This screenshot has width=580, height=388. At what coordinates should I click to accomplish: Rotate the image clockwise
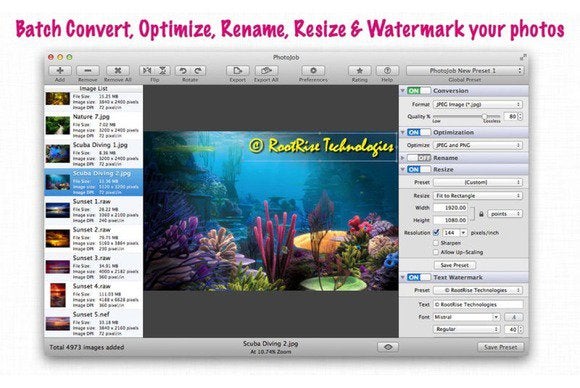(x=198, y=70)
